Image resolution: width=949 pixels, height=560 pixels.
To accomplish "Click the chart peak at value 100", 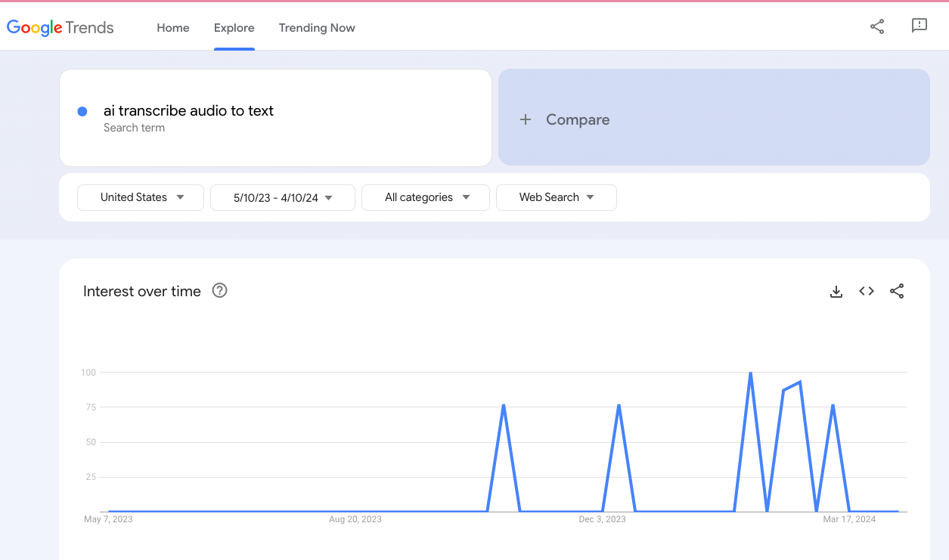I will [x=750, y=373].
